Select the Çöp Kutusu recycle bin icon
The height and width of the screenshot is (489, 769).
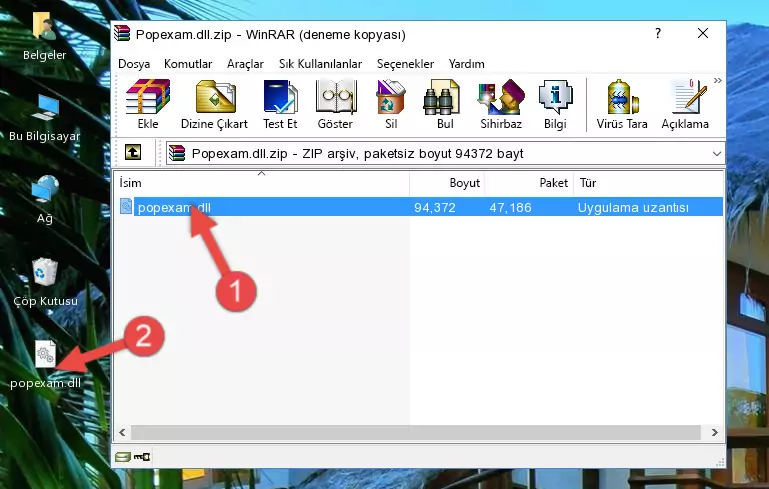45,282
